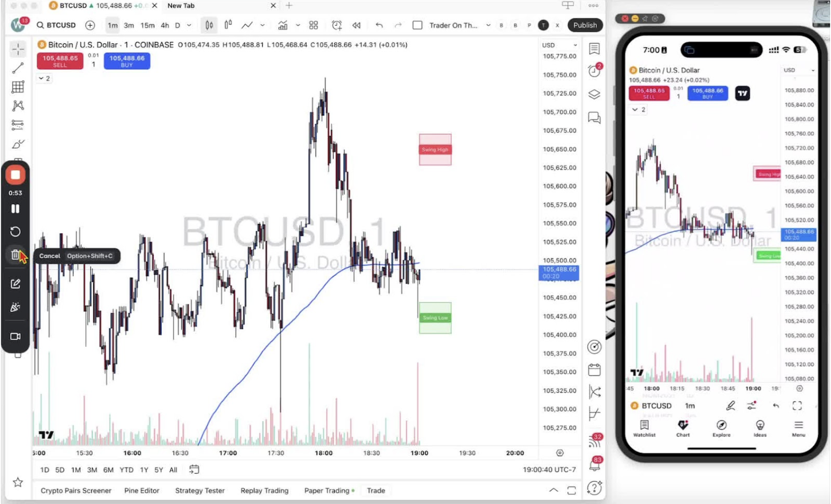The image size is (831, 504).
Task: Open layout grid templates
Action: (314, 25)
